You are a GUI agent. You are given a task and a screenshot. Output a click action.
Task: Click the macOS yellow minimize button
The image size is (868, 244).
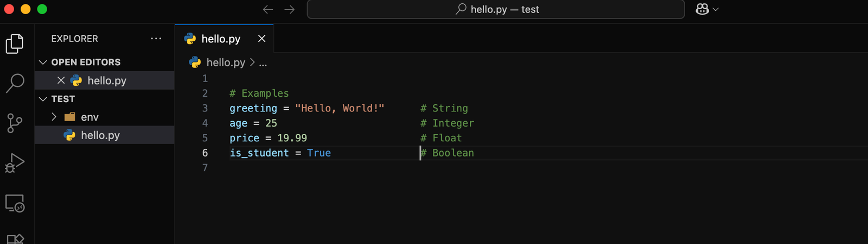[x=25, y=9]
